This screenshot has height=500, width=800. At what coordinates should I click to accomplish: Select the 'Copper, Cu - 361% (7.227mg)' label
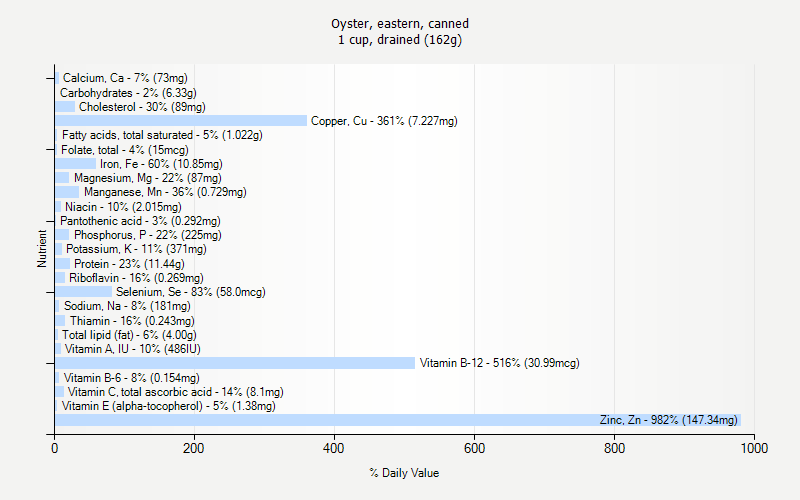pyautogui.click(x=384, y=121)
